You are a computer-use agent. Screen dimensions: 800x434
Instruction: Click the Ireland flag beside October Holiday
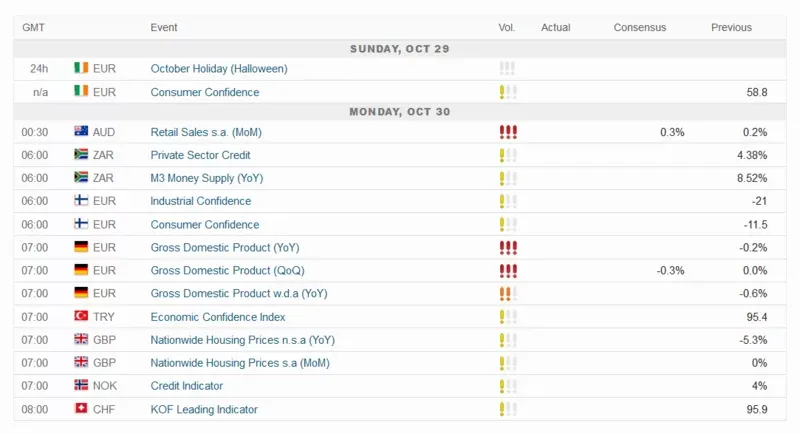[81, 68]
